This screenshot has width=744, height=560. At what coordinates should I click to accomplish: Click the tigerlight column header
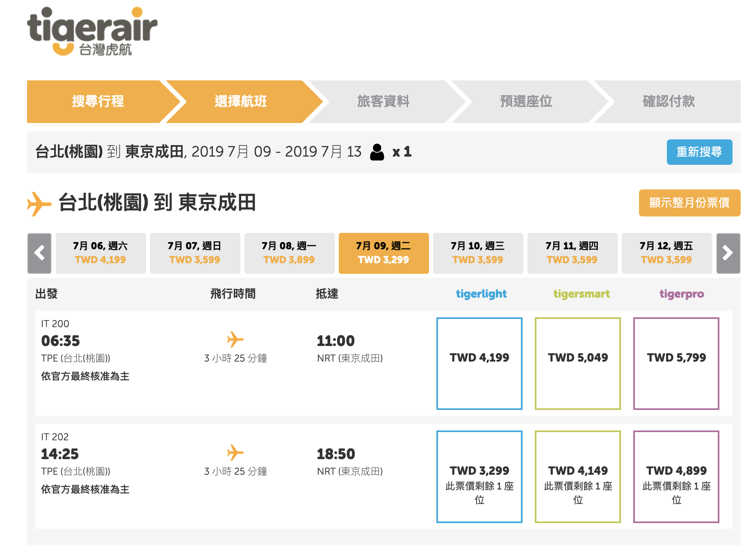481,294
